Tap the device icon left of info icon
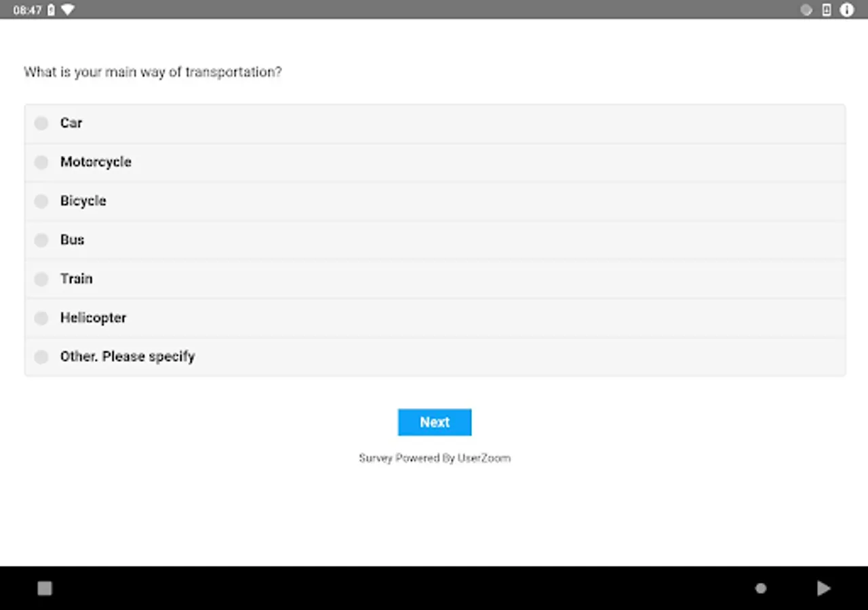Viewport: 868px width, 610px height. [826, 9]
